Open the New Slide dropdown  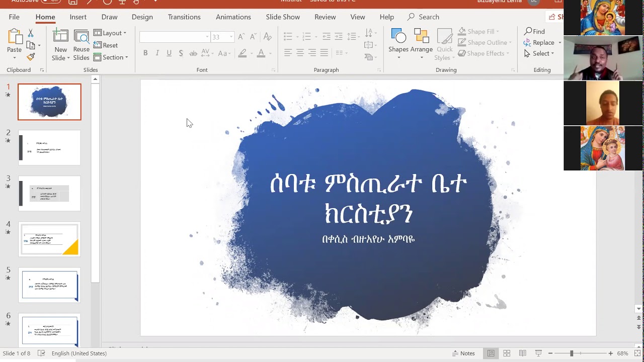[60, 54]
